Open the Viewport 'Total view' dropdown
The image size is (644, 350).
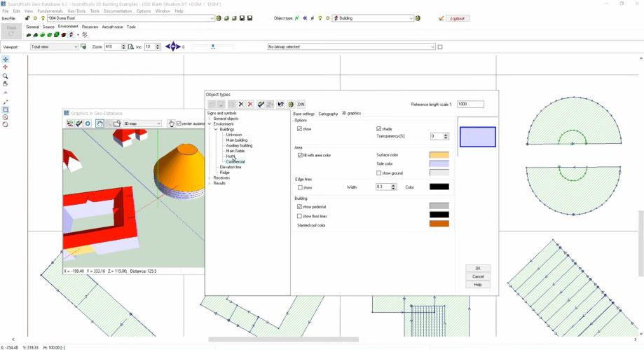pyautogui.click(x=76, y=47)
